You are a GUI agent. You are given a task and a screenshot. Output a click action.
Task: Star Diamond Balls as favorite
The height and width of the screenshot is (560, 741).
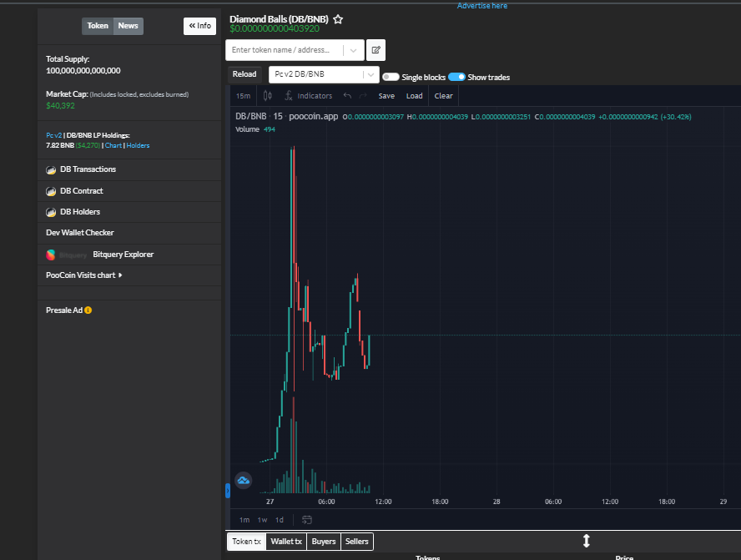point(338,19)
